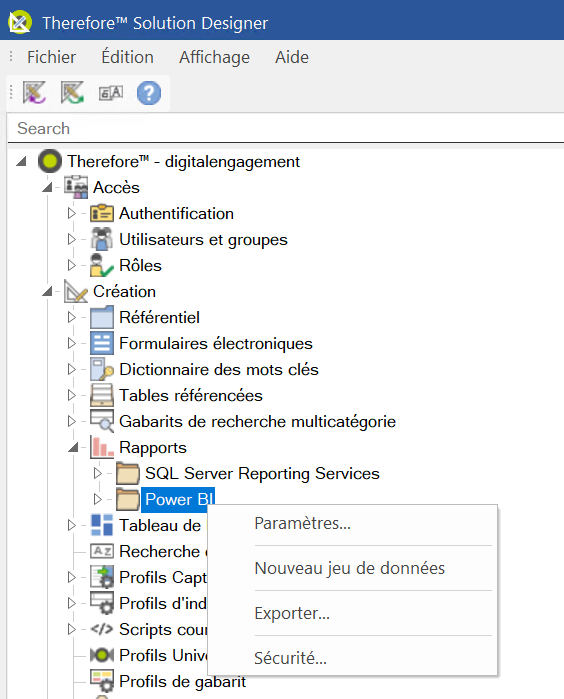
Task: Expand Gabarits de recherche multicatégorie node
Action: tap(71, 421)
